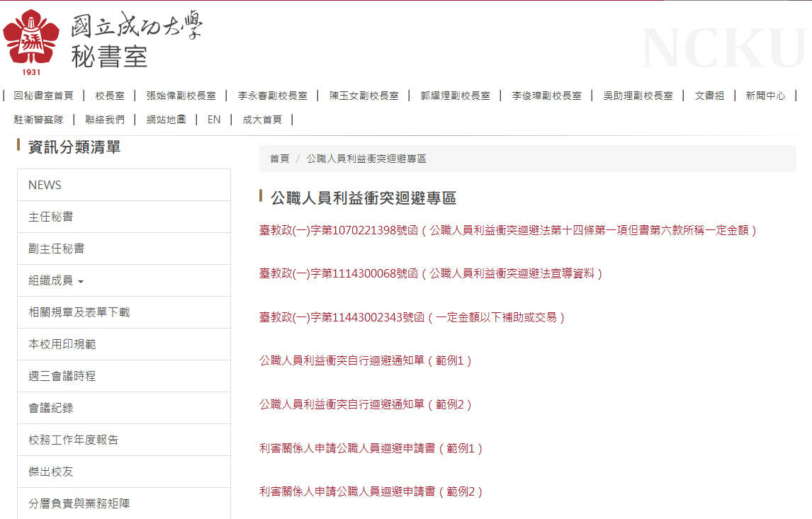Open 李俊璋副校長室 navigation item

pyautogui.click(x=546, y=96)
